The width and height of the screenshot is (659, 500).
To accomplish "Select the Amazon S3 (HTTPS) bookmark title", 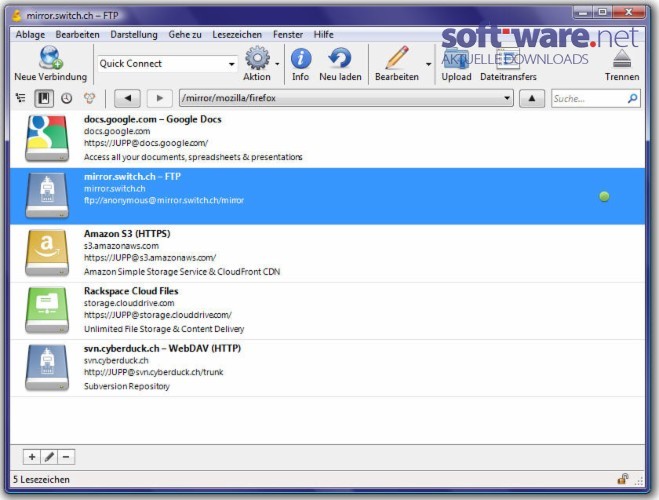I will (x=127, y=234).
